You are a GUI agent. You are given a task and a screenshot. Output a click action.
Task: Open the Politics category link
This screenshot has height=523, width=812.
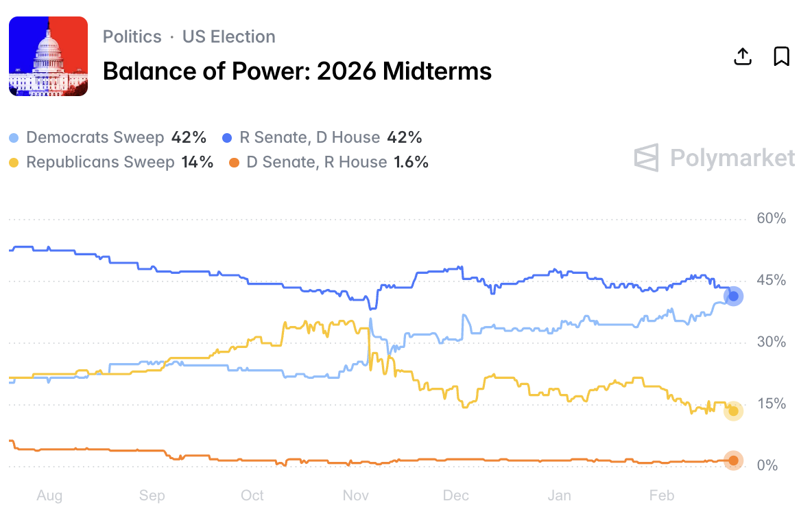132,36
